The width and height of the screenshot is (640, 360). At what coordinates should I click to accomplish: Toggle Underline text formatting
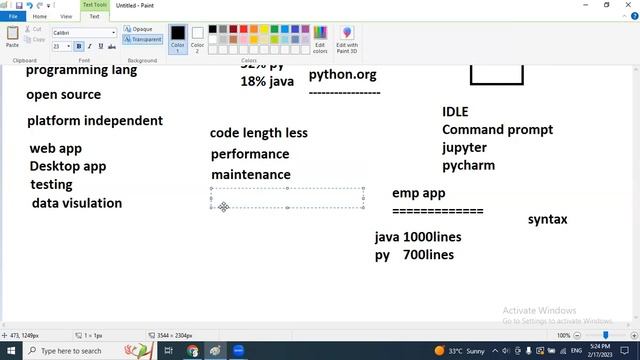[101, 46]
